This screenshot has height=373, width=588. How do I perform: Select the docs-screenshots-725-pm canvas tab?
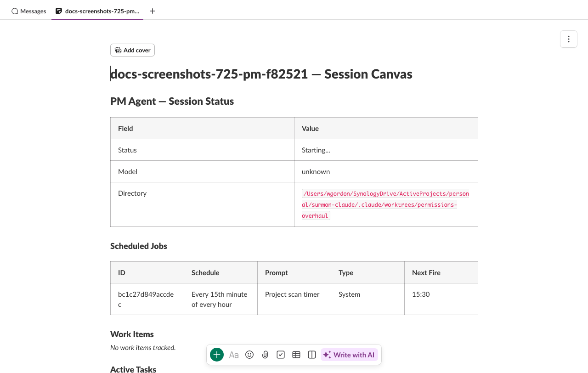point(96,11)
